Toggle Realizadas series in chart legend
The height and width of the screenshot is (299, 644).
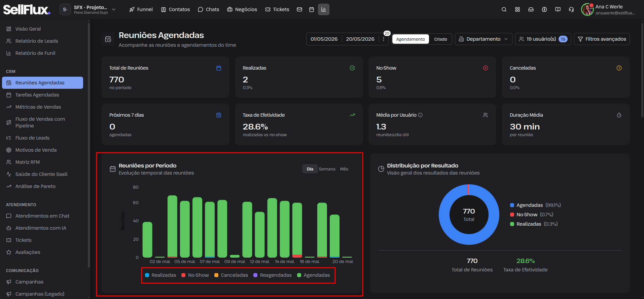[x=160, y=275]
